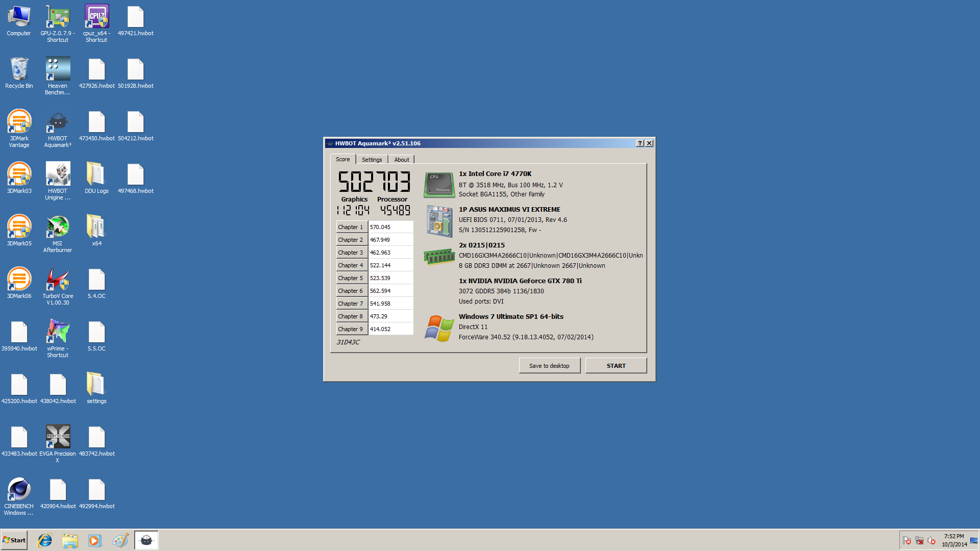Screen dimensions: 980x551
Task: Switch to the Score tab
Action: [x=342, y=159]
